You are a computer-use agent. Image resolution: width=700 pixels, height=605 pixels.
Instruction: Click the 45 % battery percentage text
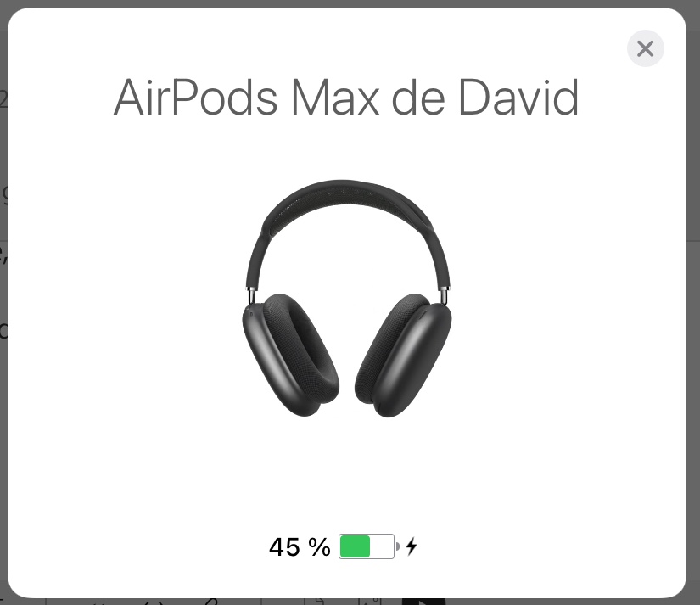pos(300,546)
